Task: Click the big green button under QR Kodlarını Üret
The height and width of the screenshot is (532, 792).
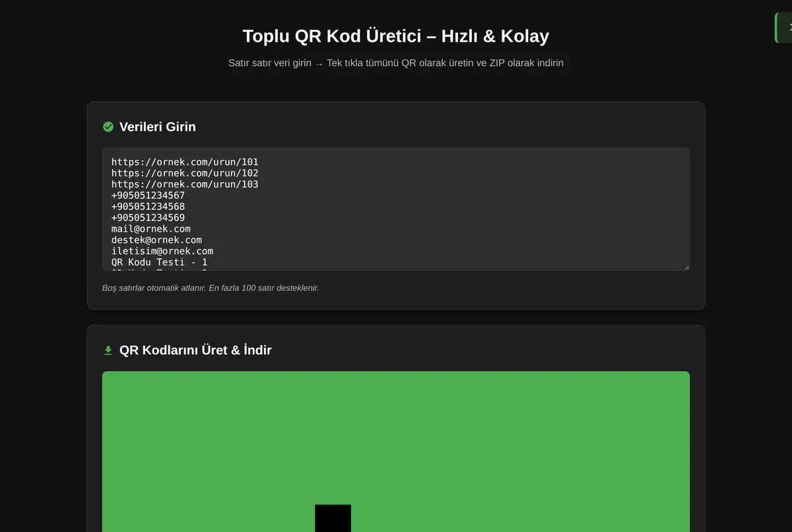Action: coord(396,451)
